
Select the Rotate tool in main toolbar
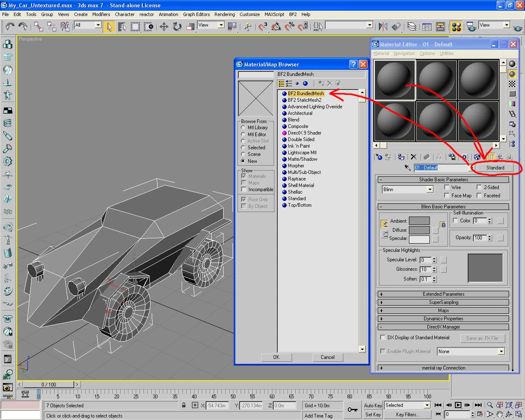(177, 27)
